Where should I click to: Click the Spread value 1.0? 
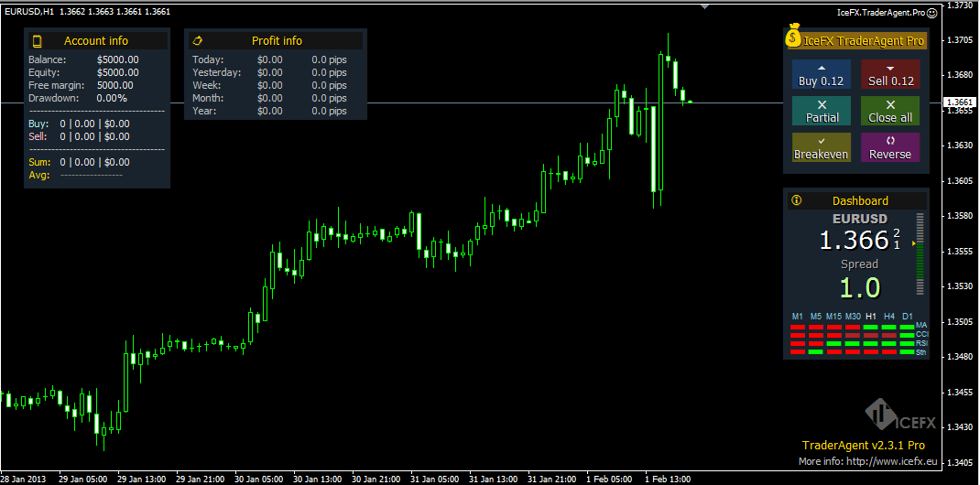pos(859,287)
